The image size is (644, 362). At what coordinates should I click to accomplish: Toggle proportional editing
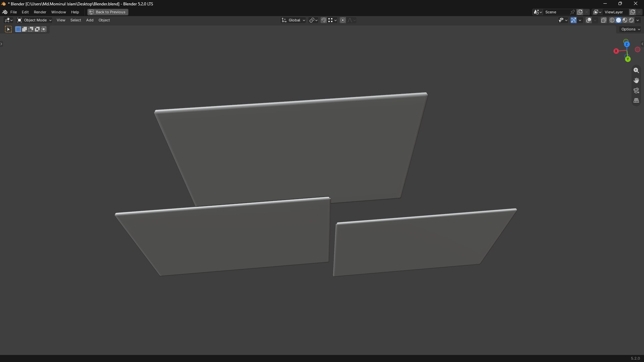coord(343,20)
